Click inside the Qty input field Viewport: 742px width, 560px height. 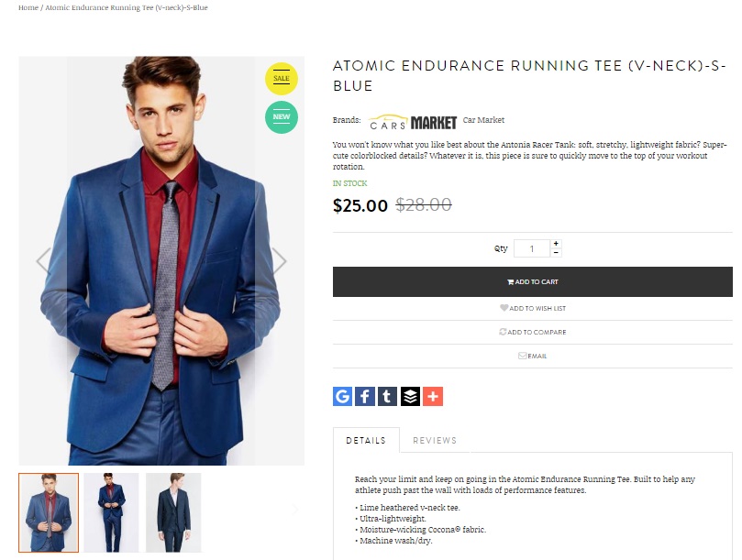(533, 247)
